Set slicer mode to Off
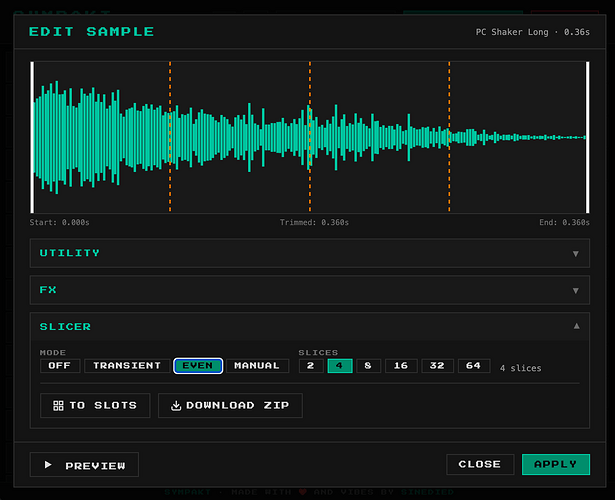 coord(60,365)
